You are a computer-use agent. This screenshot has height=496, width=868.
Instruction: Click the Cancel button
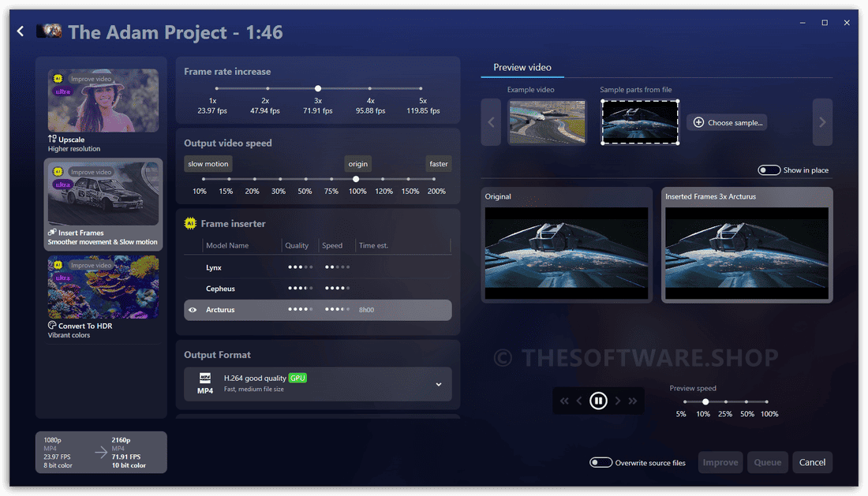click(812, 462)
